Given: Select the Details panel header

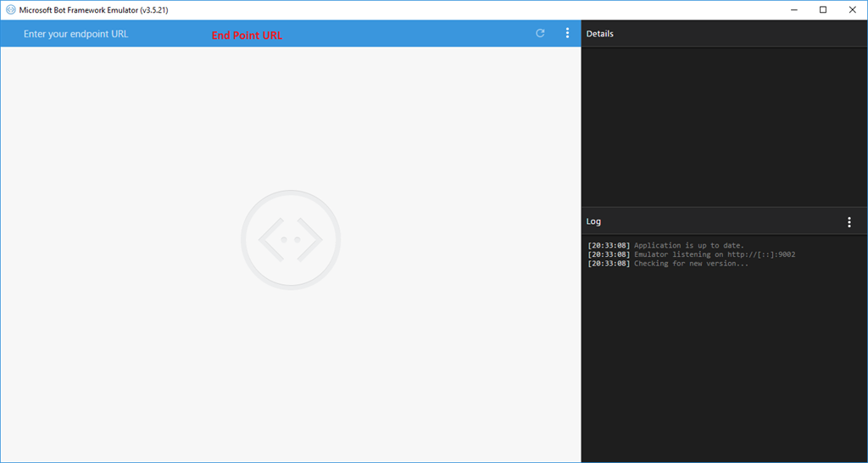Looking at the screenshot, I should pyautogui.click(x=725, y=34).
